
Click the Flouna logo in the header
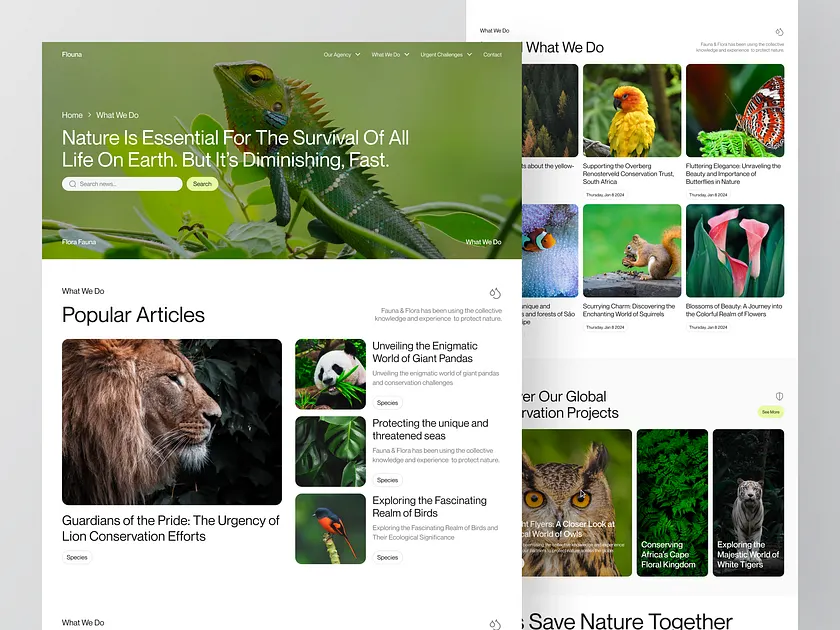click(x=71, y=54)
